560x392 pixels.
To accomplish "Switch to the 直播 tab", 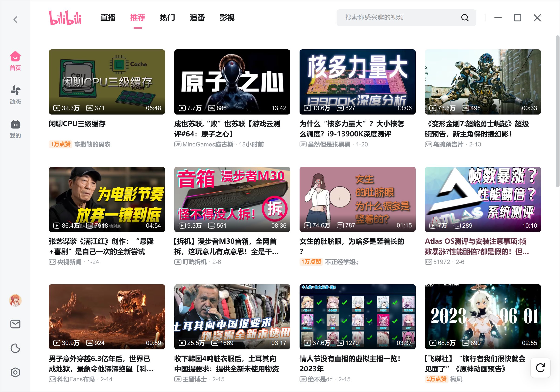I will [x=108, y=17].
